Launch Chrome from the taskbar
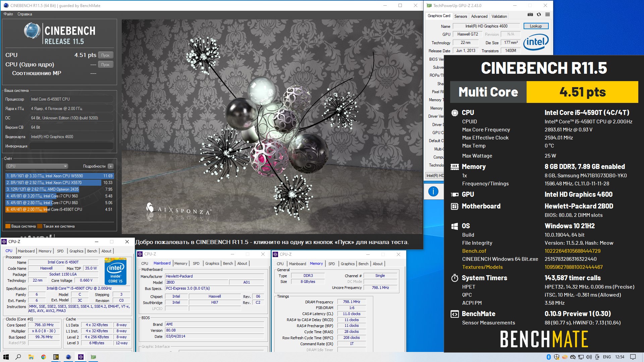The width and height of the screenshot is (644, 362). (x=43, y=357)
